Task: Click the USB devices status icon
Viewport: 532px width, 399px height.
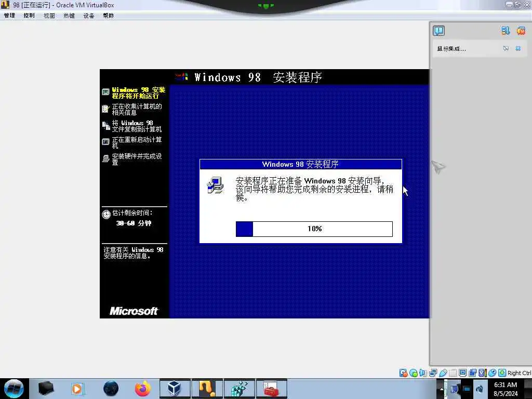Action: point(443,373)
